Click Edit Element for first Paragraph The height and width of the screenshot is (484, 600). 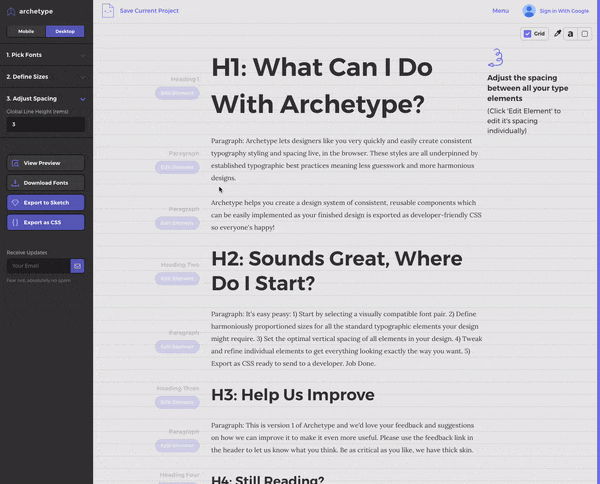(177, 167)
